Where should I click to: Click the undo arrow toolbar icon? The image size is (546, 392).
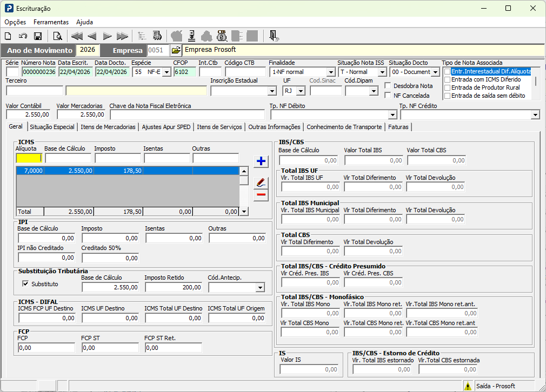click(x=23, y=36)
